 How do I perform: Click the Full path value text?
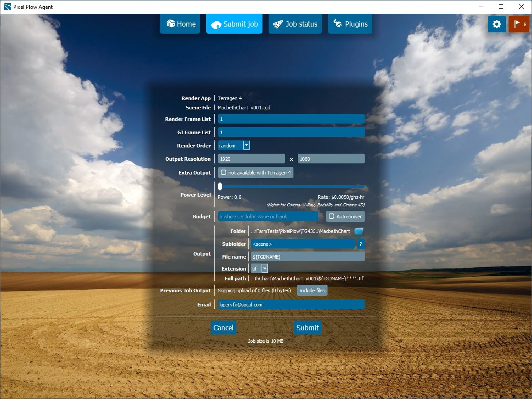307,279
